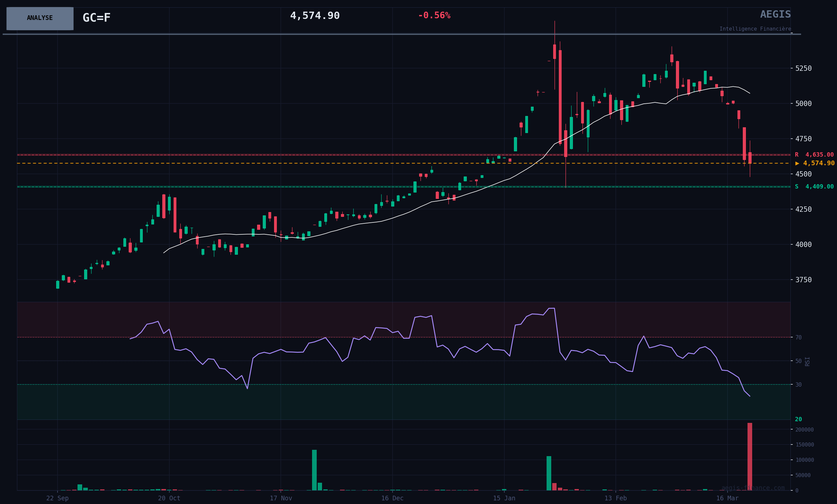The width and height of the screenshot is (837, 504).
Task: Click the tallest red volume bar
Action: pyautogui.click(x=750, y=456)
